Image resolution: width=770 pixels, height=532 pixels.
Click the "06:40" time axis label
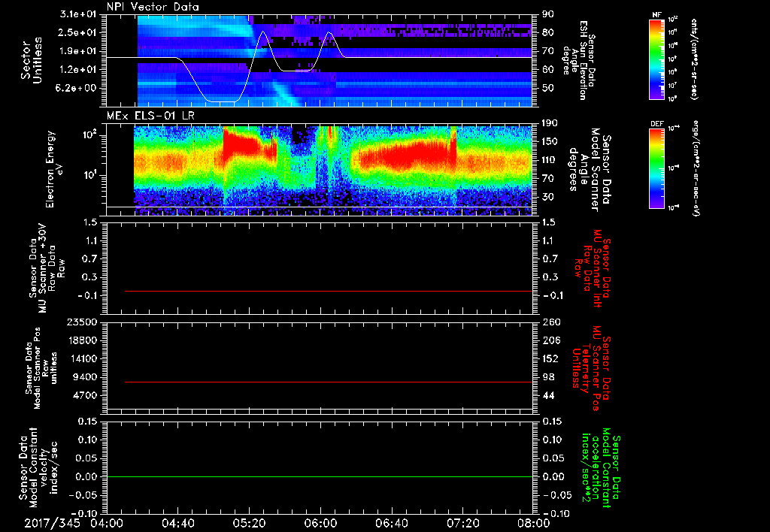point(391,523)
